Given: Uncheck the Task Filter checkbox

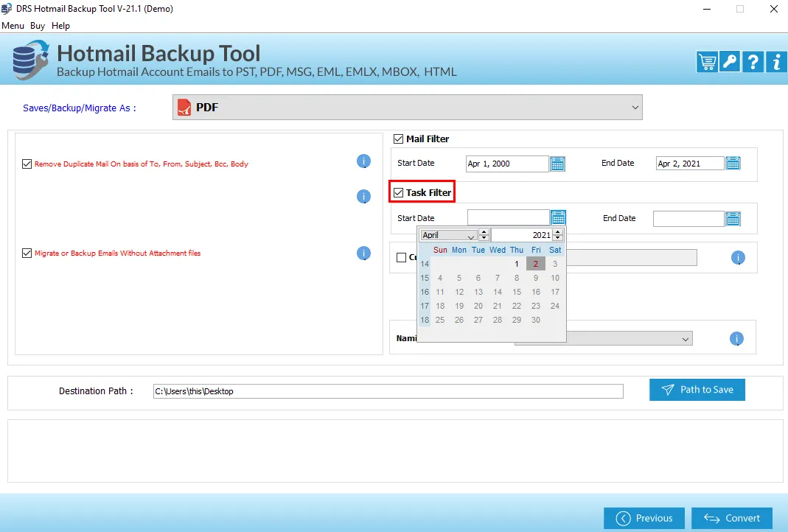Looking at the screenshot, I should click(x=399, y=192).
